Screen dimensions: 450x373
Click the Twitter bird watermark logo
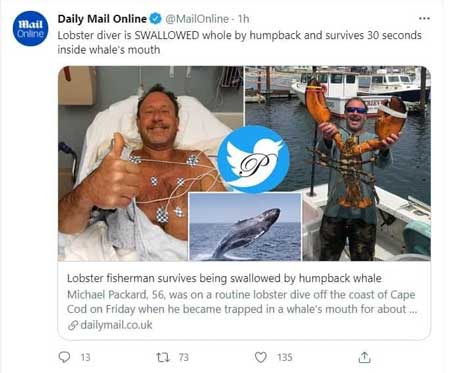(x=253, y=159)
